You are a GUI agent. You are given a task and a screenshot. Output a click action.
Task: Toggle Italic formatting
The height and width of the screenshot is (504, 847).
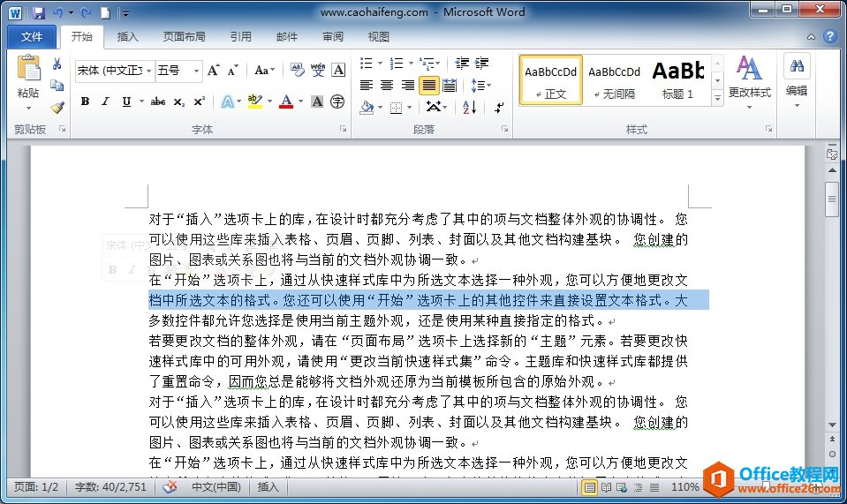[106, 101]
